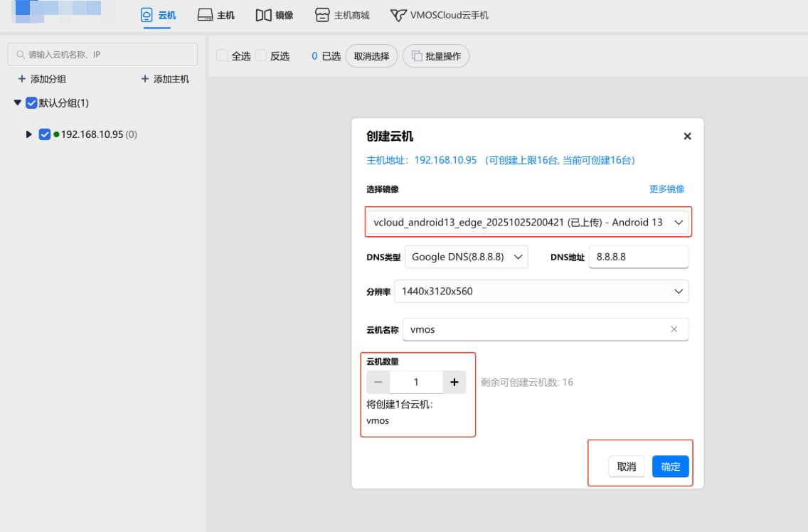The width and height of the screenshot is (808, 532).
Task: Click the 确定 confirm button
Action: 670,467
